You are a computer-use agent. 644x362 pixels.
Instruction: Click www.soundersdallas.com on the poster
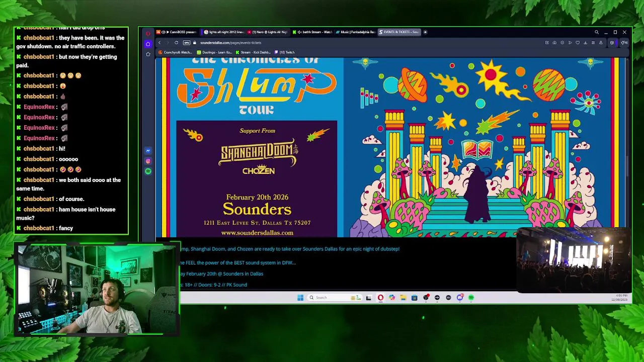click(257, 233)
